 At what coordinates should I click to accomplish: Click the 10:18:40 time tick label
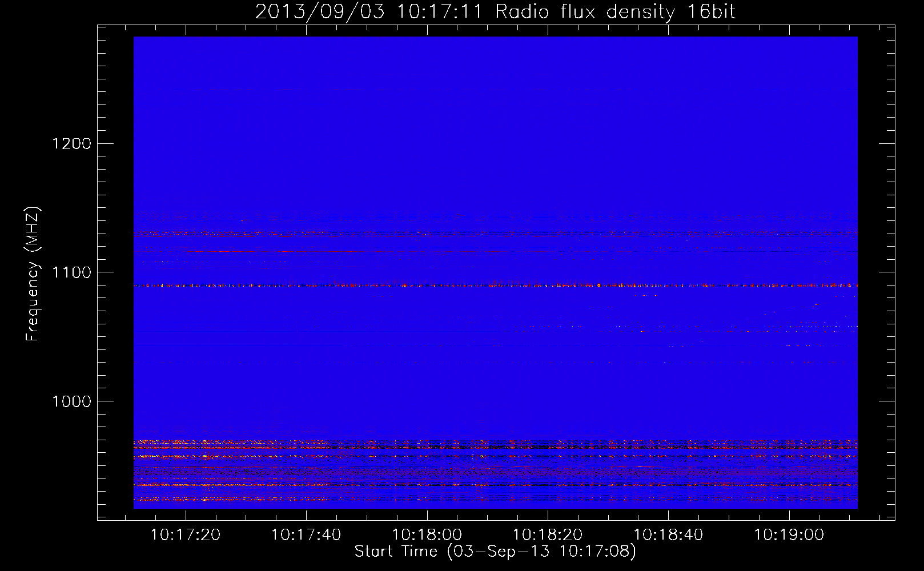(x=668, y=535)
